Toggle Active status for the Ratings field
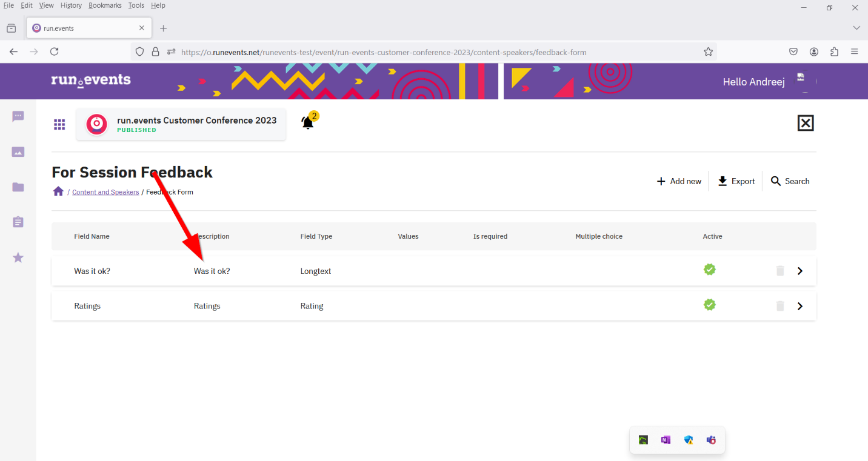 [710, 305]
